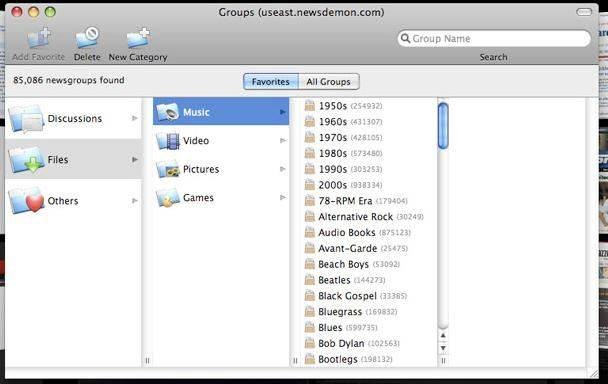
Task: Click the magnifier icon in search field
Action: click(x=405, y=38)
